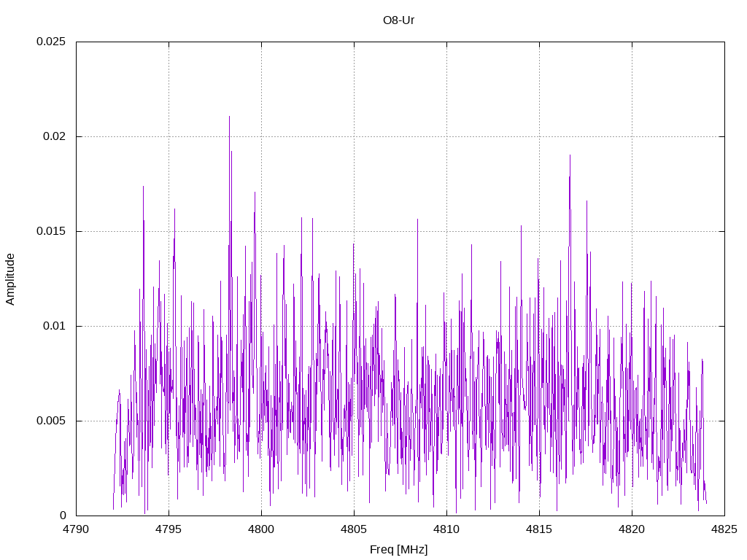Click the plot title O8-Ur
Screen dimensions: 747x560
[398, 20]
